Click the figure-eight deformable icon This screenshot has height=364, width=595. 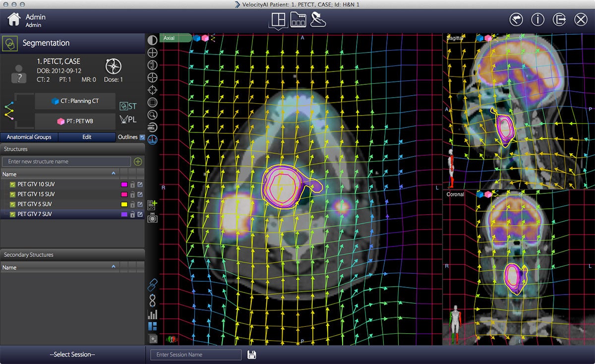(x=153, y=300)
